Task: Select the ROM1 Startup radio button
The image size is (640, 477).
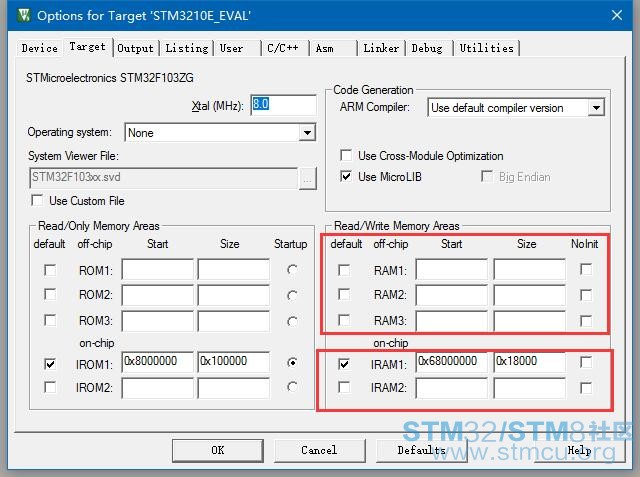Action: click(x=292, y=270)
